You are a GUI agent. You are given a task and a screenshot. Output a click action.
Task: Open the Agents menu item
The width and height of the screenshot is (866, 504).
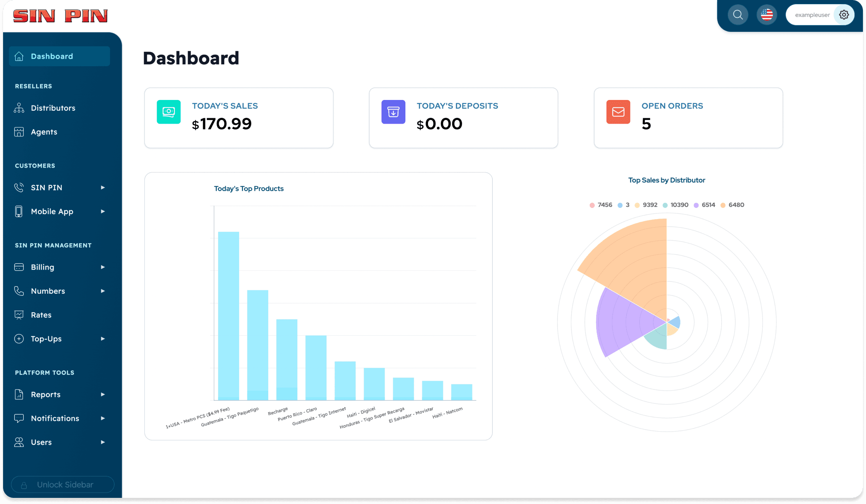44,132
